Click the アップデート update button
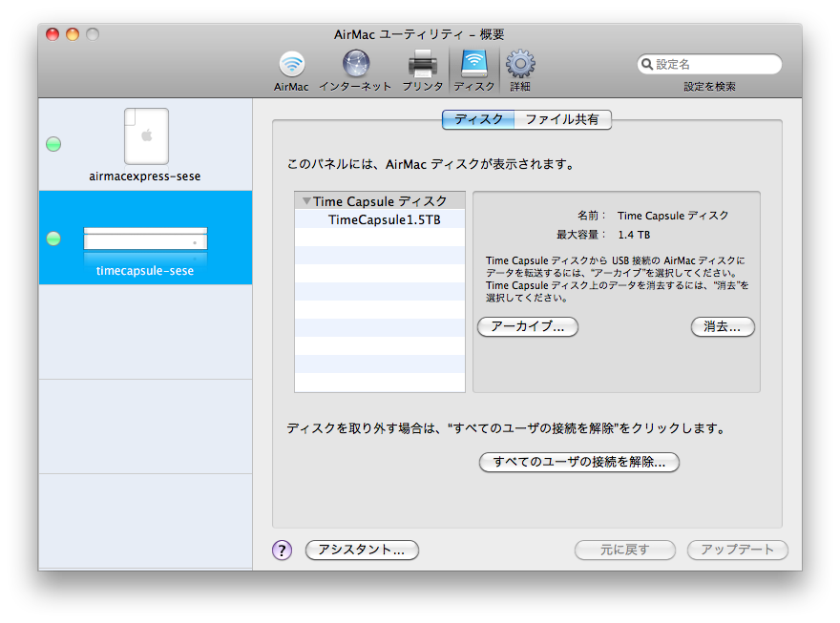The image size is (840, 623). click(738, 550)
